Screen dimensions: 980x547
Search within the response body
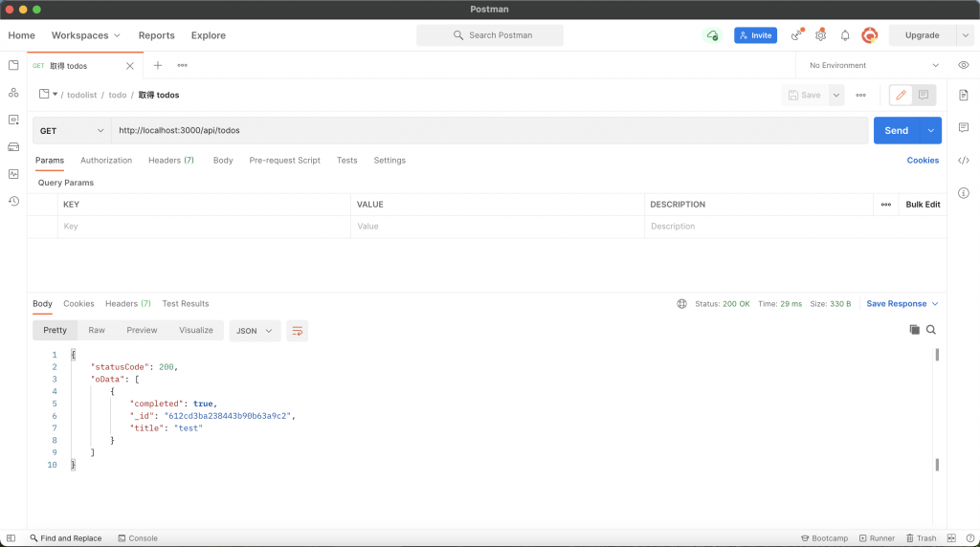tap(930, 330)
